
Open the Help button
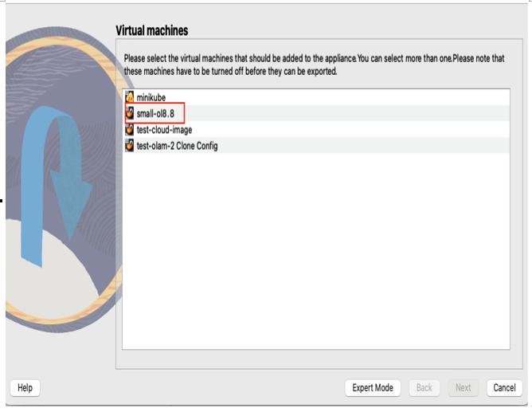tap(25, 387)
